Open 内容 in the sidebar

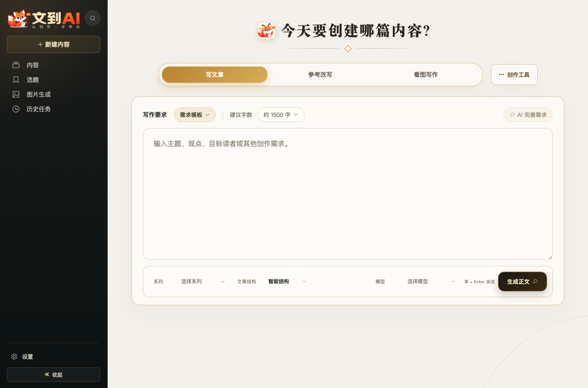[x=53, y=65]
